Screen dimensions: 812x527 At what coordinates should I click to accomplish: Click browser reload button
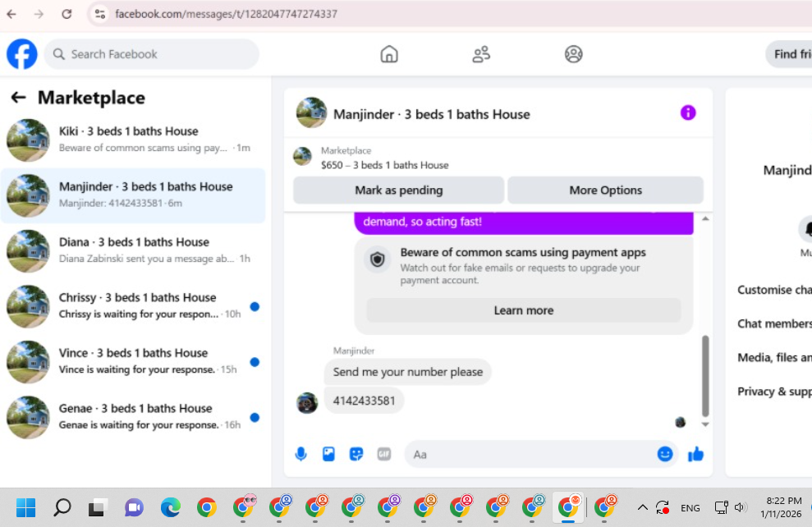coord(67,14)
